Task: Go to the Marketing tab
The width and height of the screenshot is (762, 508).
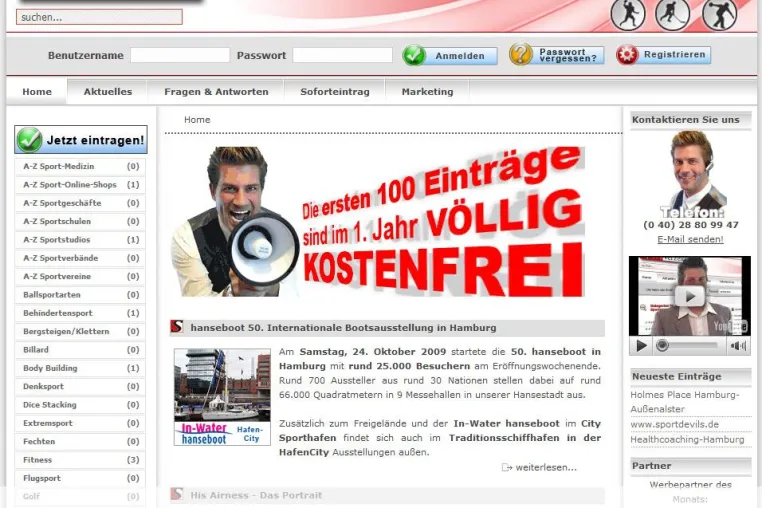Action: click(428, 91)
